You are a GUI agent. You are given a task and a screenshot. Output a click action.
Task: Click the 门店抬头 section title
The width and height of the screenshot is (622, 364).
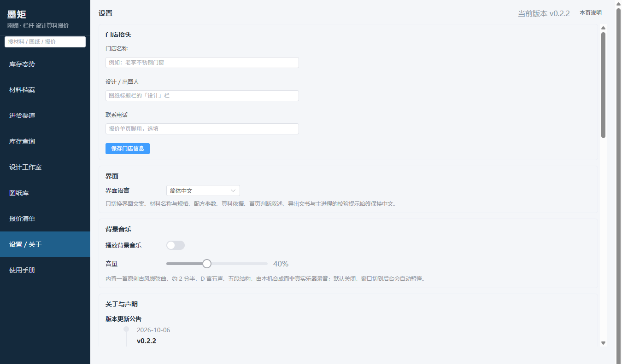pyautogui.click(x=118, y=35)
